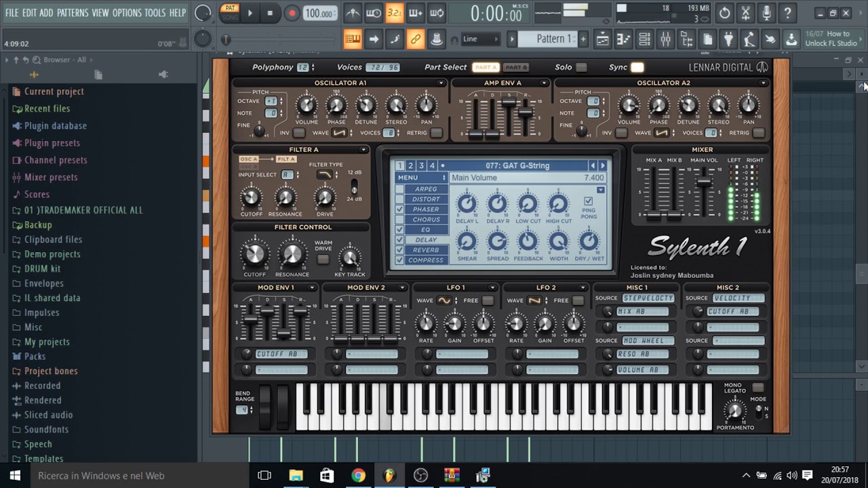Open the Oscillator A1 dropdown arrow
Image resolution: width=868 pixels, height=488 pixels.
(441, 83)
